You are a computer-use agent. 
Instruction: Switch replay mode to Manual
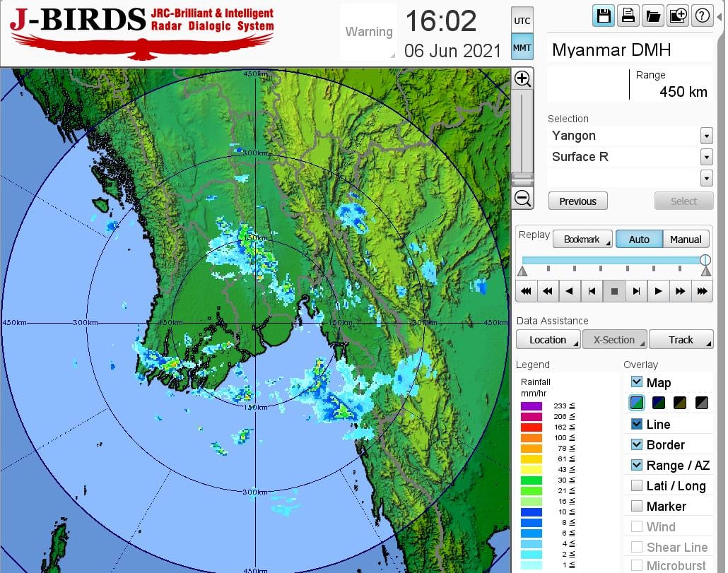coord(685,240)
